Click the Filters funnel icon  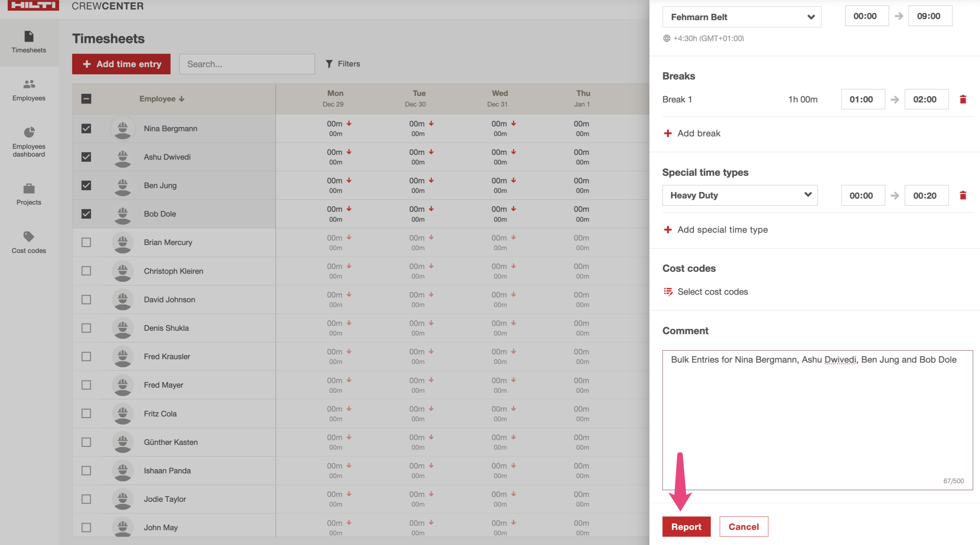coord(329,64)
